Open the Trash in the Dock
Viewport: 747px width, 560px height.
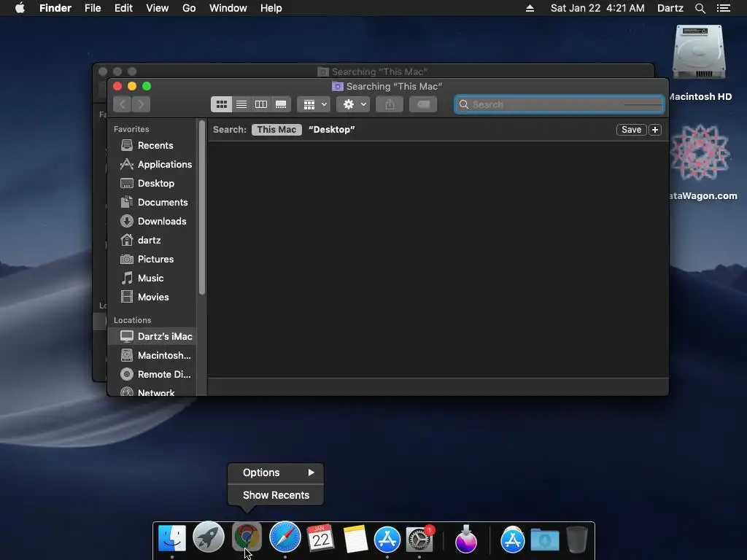pyautogui.click(x=577, y=540)
